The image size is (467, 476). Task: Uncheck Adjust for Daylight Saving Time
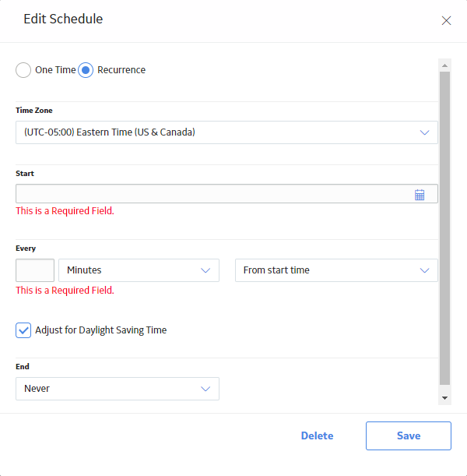(x=23, y=330)
